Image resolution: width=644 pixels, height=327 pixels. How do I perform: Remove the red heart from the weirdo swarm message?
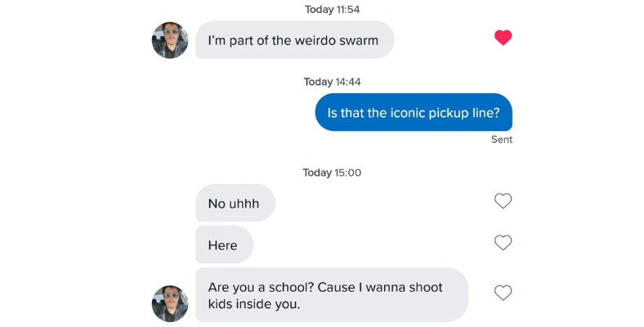coord(503,38)
